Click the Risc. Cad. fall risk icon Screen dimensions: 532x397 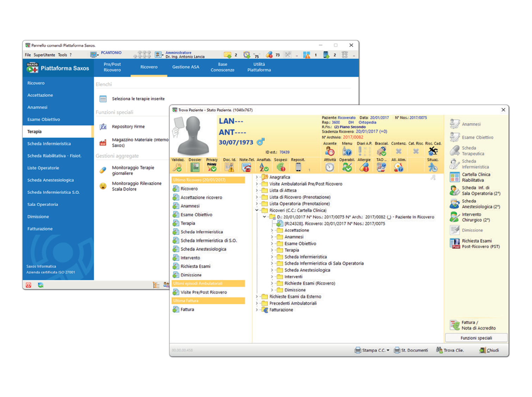point(433,151)
